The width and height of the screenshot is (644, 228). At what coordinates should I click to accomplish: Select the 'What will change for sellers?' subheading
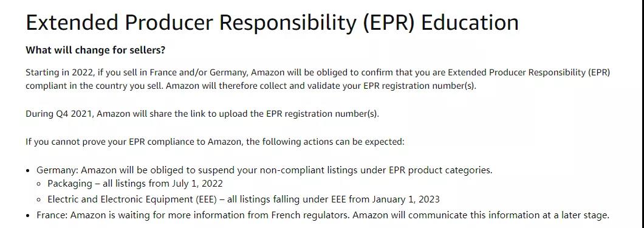point(95,50)
